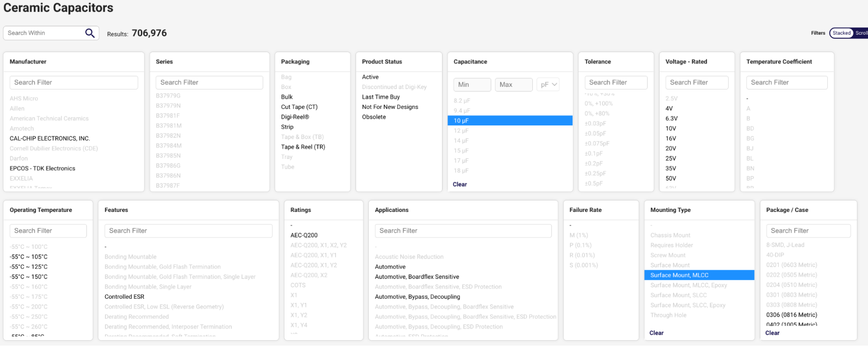Select EPCOS - TDK Electronics manufacturer
868x346 pixels.
43,168
